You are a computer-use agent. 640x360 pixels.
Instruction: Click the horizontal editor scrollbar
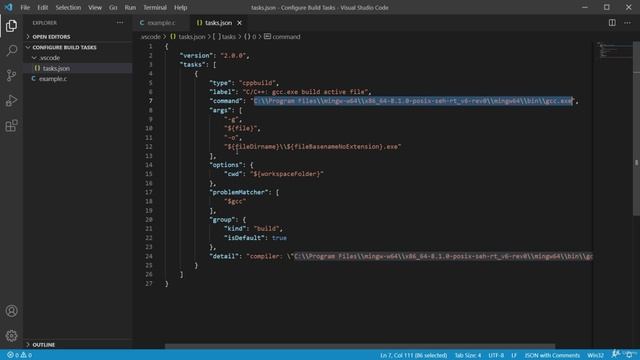pyautogui.click(x=360, y=346)
